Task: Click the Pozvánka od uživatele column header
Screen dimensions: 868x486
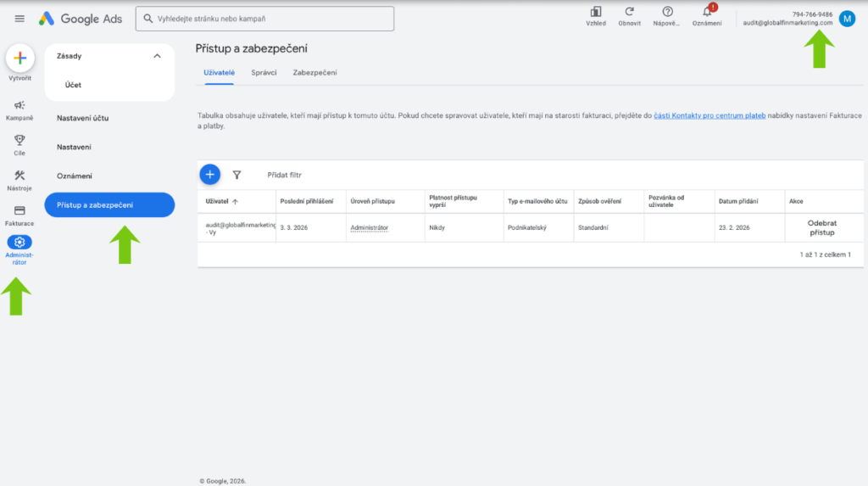Action: [x=666, y=201]
